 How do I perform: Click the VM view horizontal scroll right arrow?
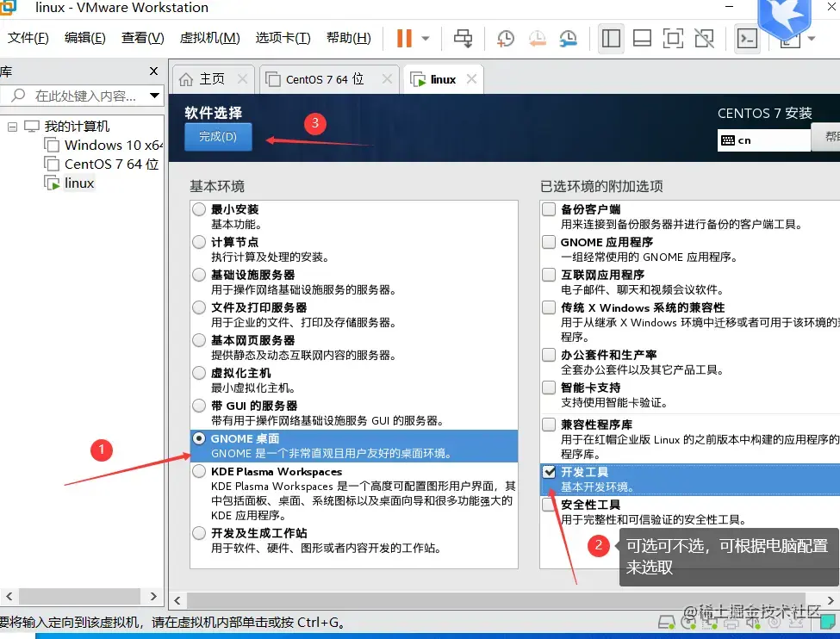pyautogui.click(x=831, y=600)
